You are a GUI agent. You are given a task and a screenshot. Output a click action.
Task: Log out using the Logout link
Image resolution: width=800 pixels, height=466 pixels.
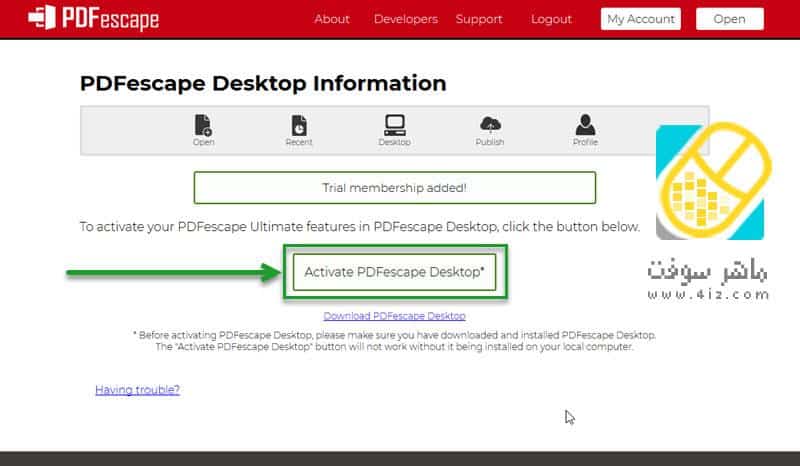pyautogui.click(x=551, y=19)
